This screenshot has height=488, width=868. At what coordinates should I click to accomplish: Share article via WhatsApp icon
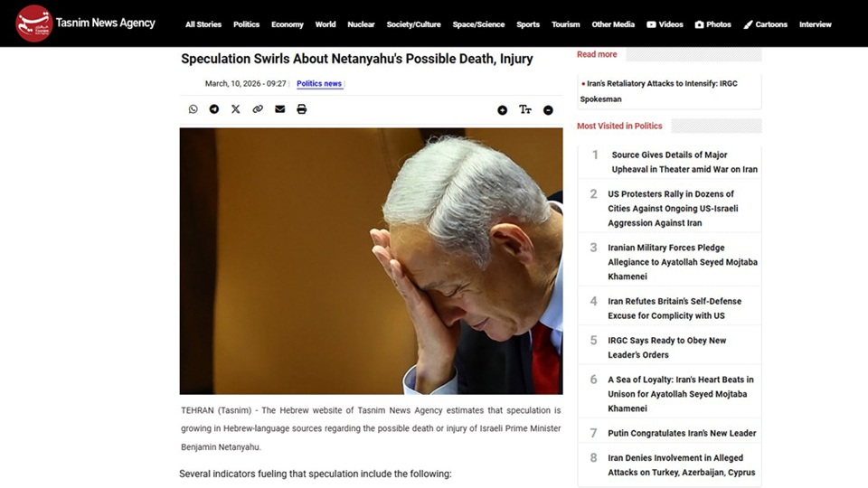point(193,109)
